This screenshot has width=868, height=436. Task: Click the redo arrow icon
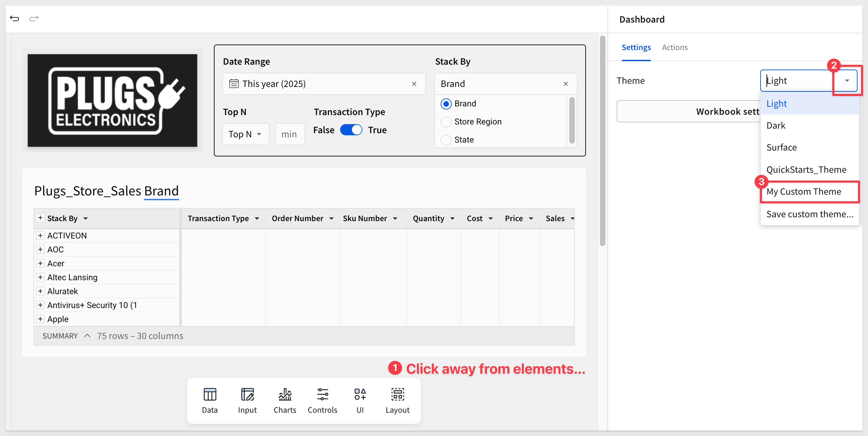(x=34, y=18)
